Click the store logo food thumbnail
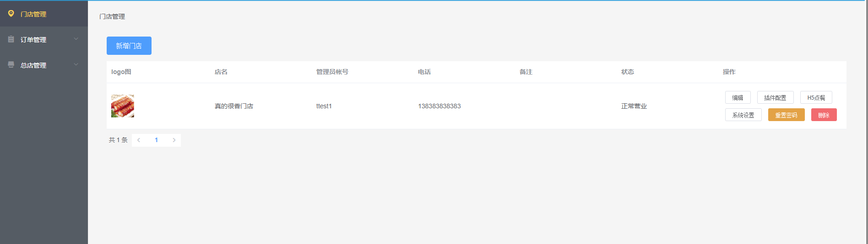Viewport: 868px width, 244px height. point(123,106)
